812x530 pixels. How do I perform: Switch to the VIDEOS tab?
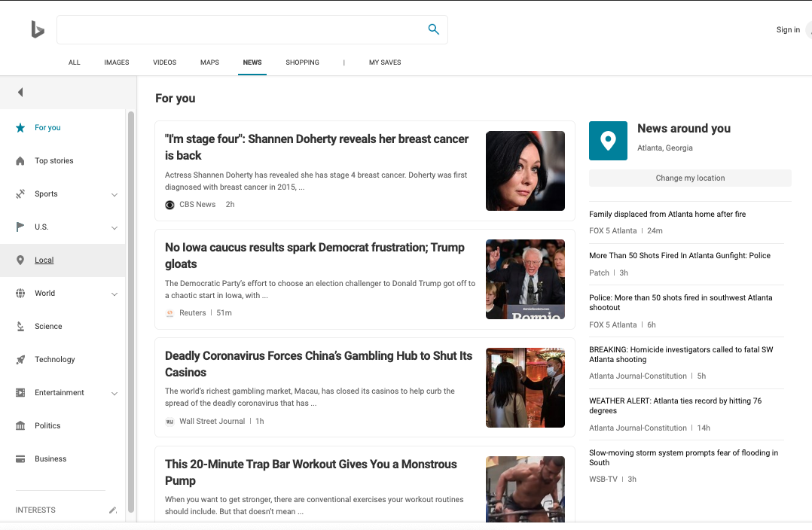tap(165, 62)
